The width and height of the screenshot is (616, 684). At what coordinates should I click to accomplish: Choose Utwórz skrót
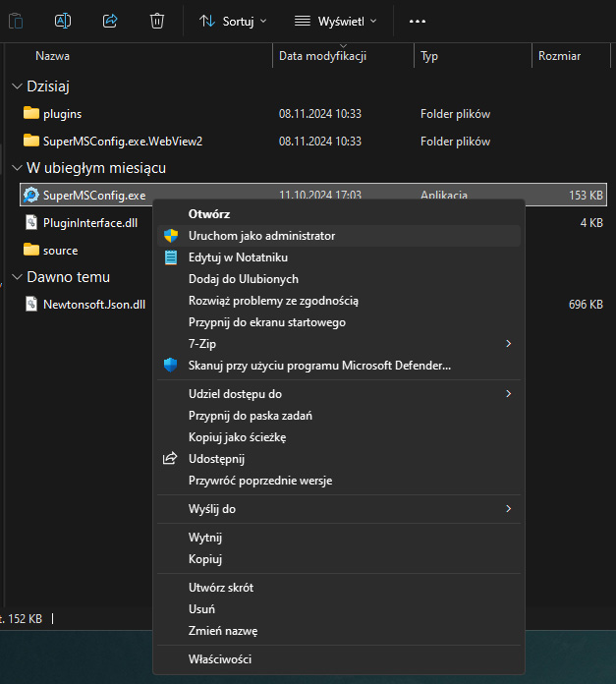339,588
